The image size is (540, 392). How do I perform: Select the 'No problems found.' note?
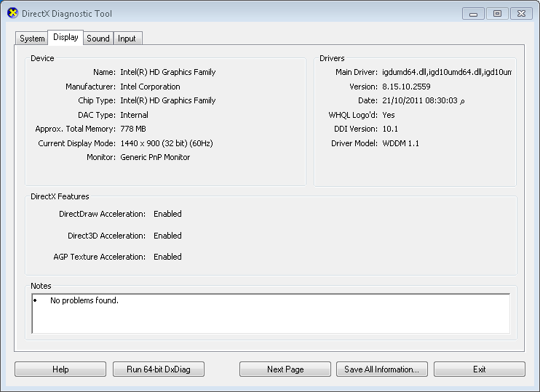(84, 300)
